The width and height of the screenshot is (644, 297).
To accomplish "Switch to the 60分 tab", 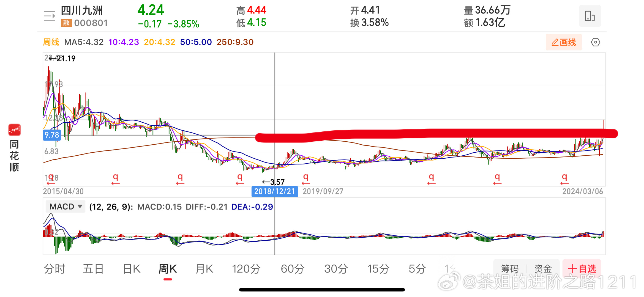I will tap(293, 269).
